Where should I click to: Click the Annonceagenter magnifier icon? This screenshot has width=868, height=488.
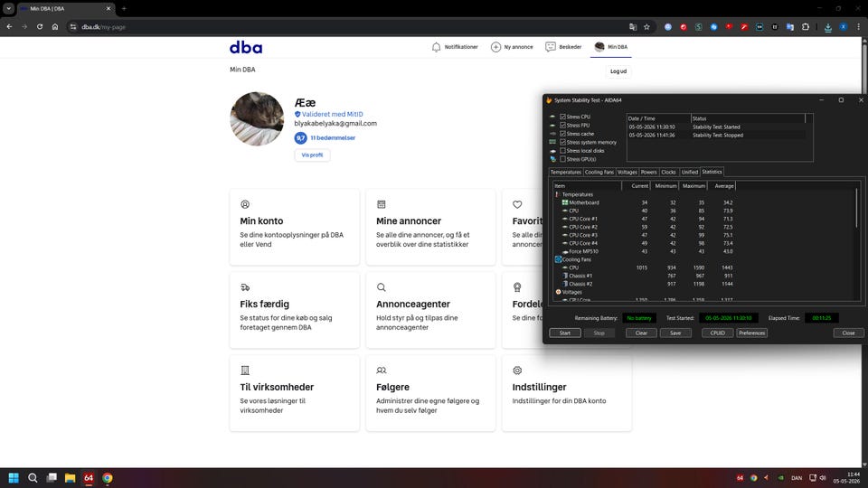381,287
